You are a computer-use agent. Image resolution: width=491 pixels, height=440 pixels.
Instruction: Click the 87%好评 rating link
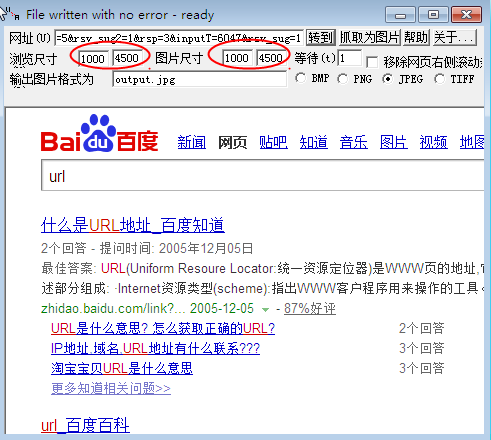310,309
